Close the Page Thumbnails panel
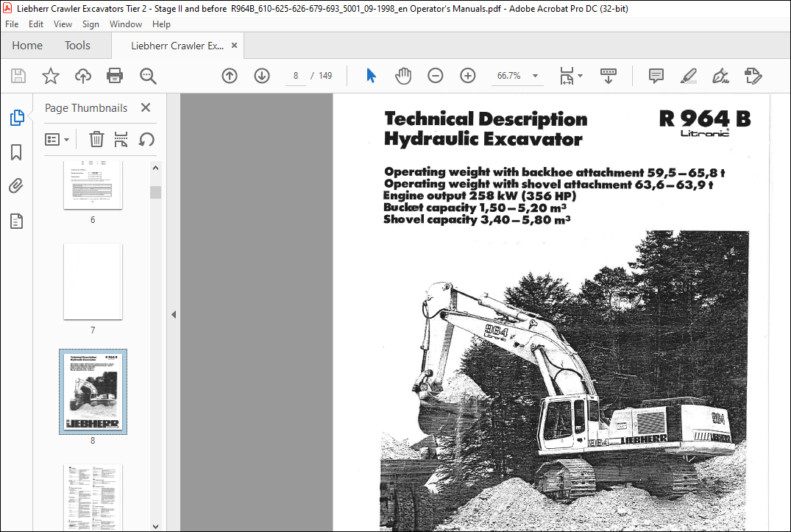The width and height of the screenshot is (791, 532). tap(146, 107)
